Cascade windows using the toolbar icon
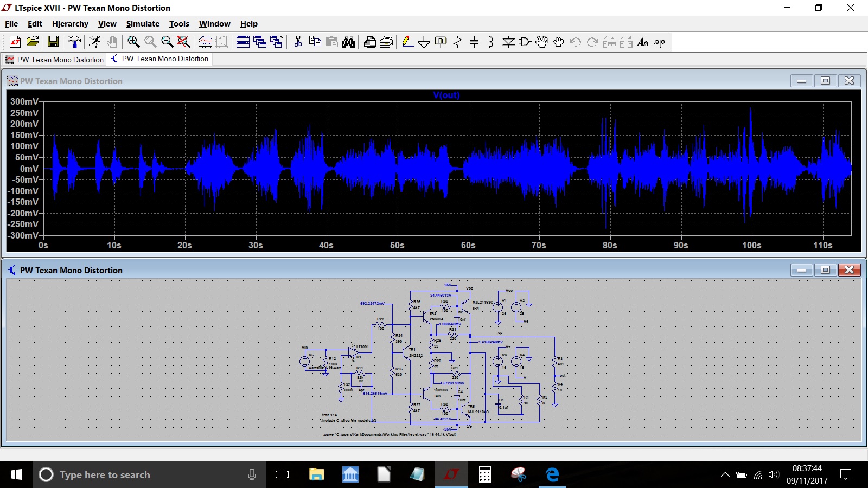The height and width of the screenshot is (488, 868). tap(260, 42)
